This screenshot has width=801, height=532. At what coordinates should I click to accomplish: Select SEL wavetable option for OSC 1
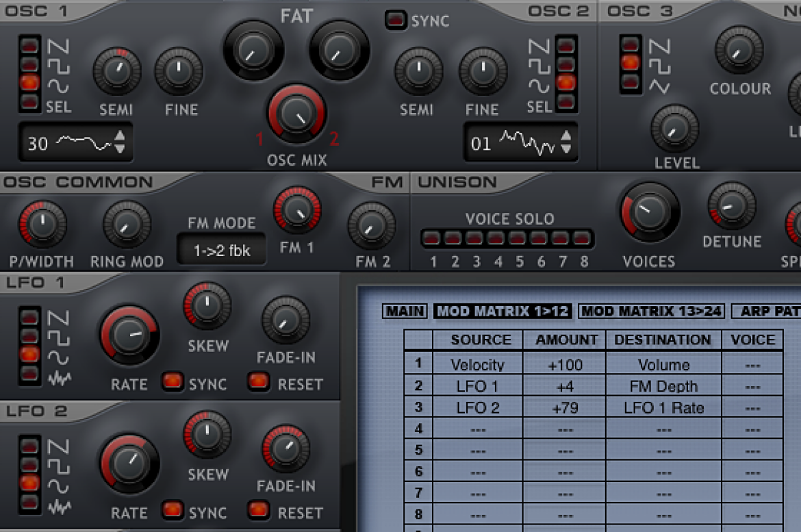pyautogui.click(x=29, y=102)
